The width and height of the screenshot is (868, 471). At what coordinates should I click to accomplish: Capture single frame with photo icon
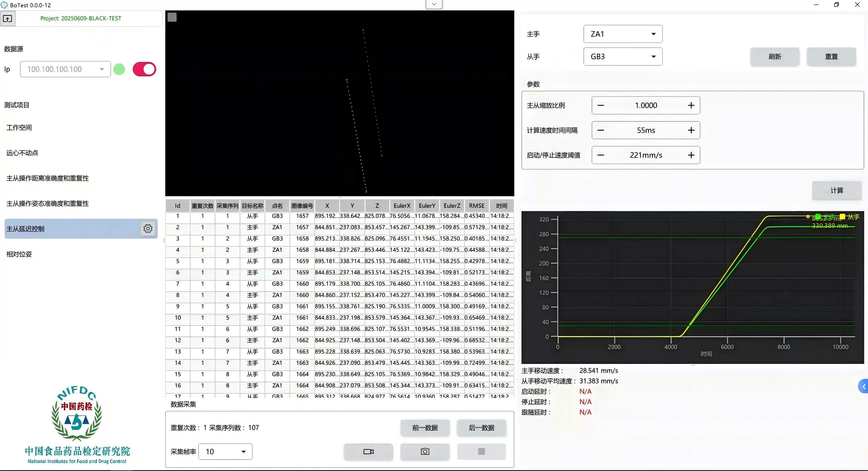(425, 452)
